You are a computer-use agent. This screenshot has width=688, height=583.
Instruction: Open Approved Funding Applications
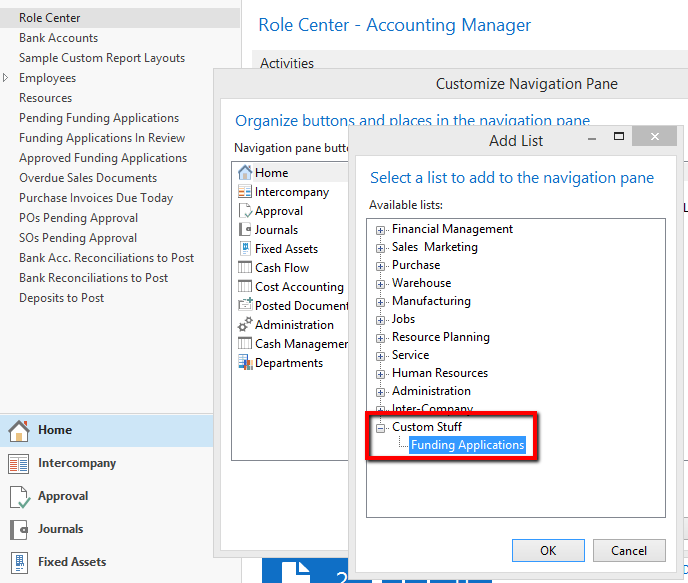tap(103, 158)
